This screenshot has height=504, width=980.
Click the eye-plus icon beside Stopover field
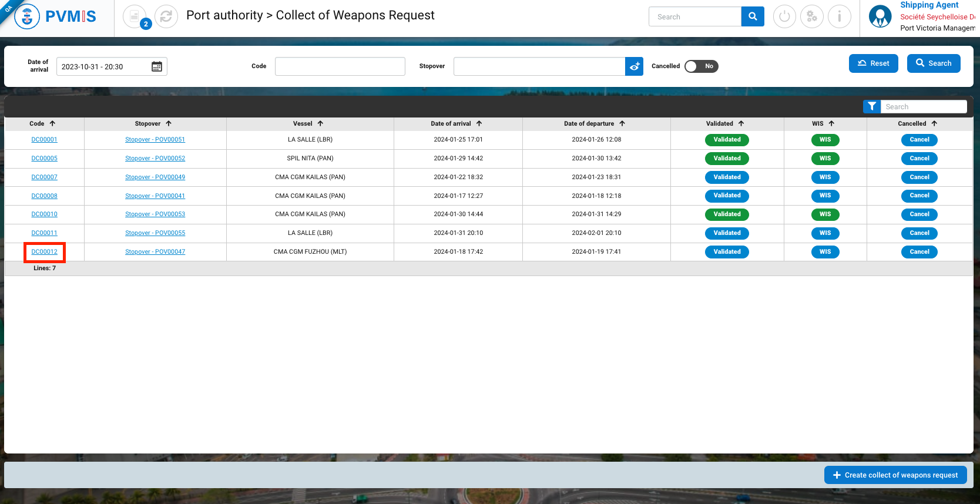point(635,66)
